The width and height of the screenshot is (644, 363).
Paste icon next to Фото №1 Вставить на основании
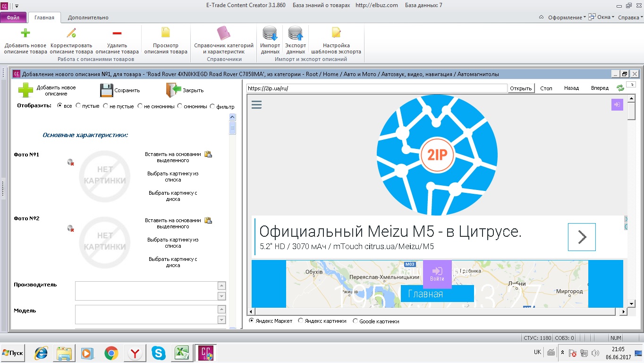208,154
